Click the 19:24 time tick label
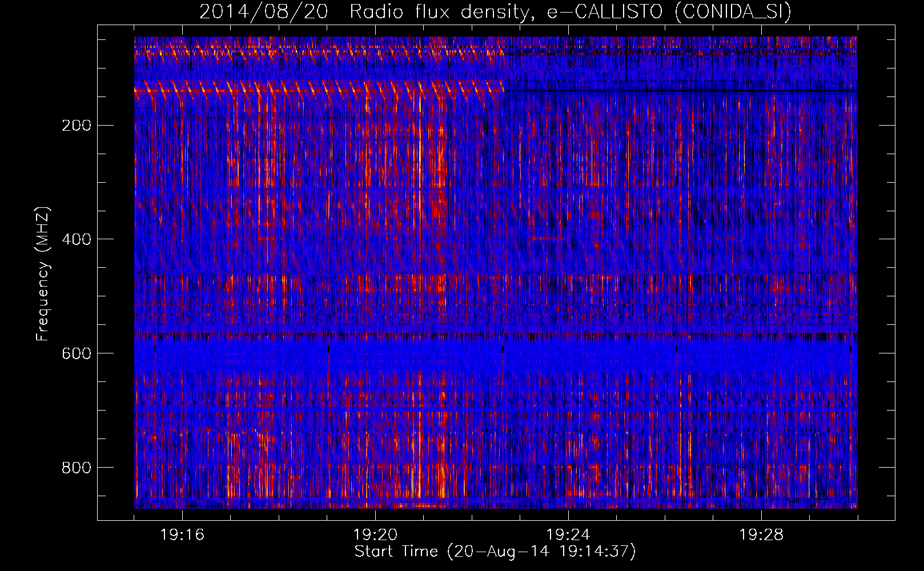 568,535
